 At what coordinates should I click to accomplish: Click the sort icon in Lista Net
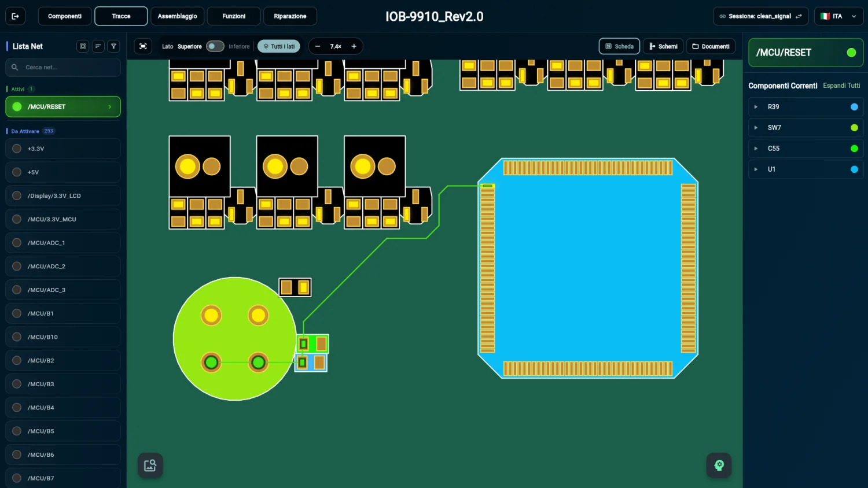pyautogui.click(x=98, y=46)
